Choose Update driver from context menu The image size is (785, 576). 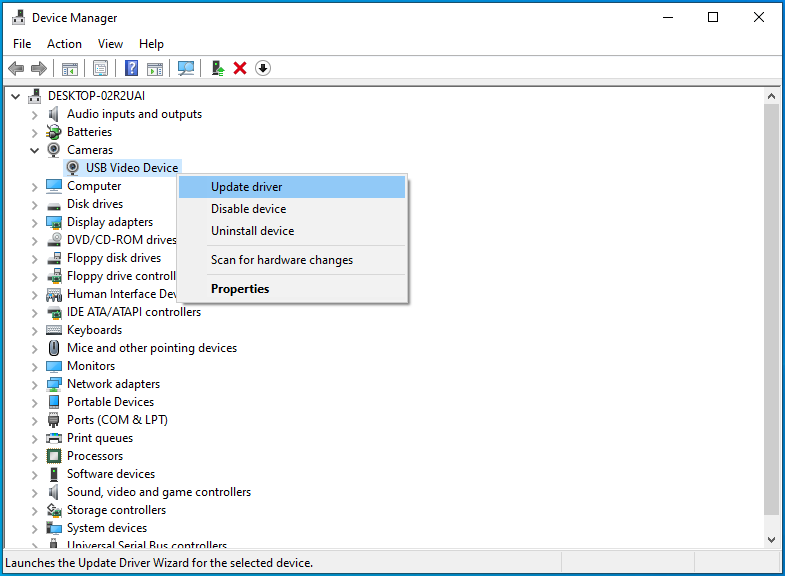247,187
